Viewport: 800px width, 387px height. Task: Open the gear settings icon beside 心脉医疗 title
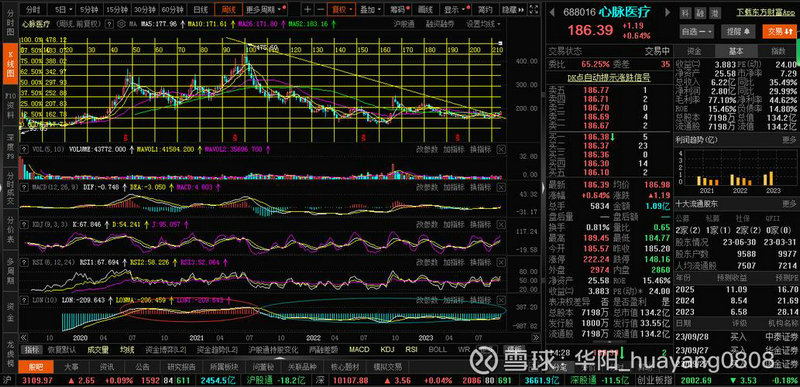pyautogui.click(x=120, y=24)
